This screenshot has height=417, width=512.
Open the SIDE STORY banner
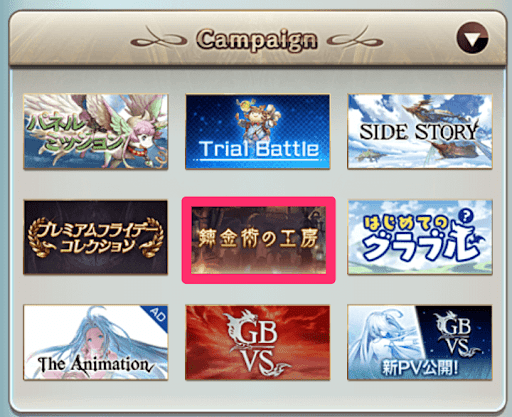point(420,131)
